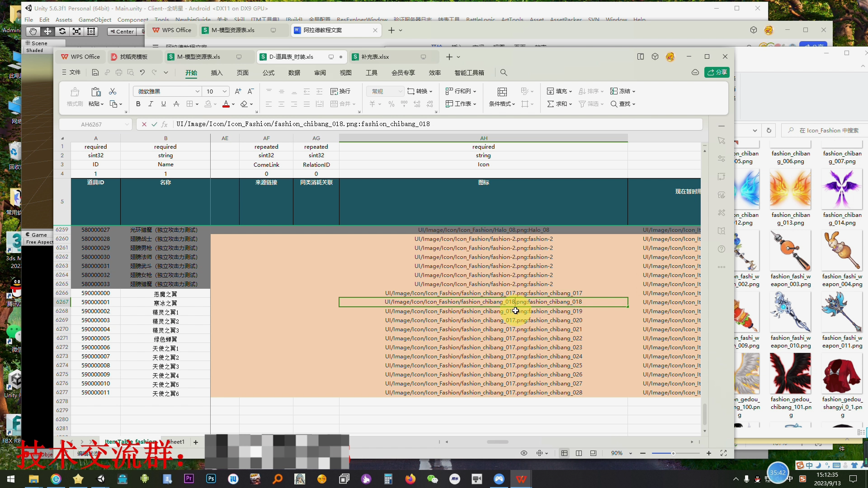Toggle italic formatting
Image resolution: width=868 pixels, height=488 pixels.
[x=151, y=104]
